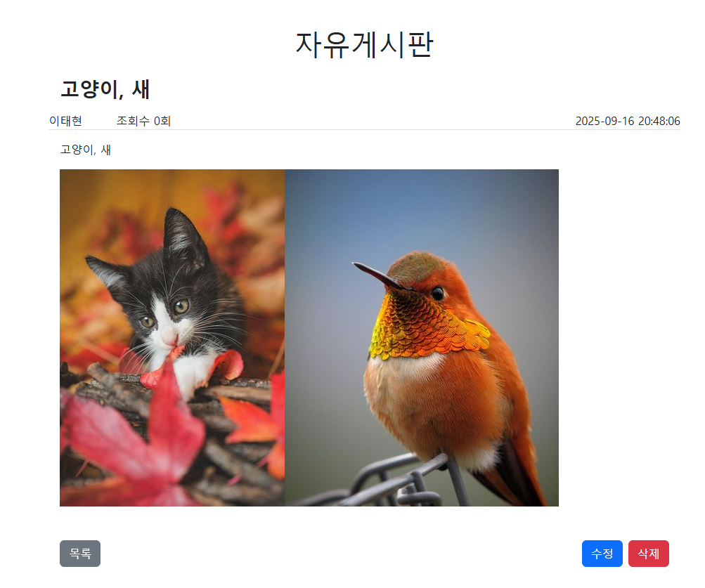Viewport: 705px width, 588px height.
Task: Click the author name 이태현
Action: [65, 121]
